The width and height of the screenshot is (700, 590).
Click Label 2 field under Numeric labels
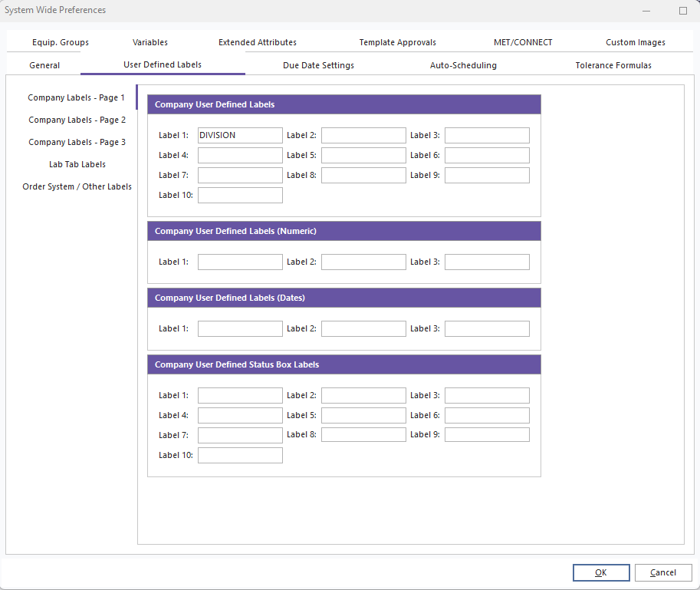363,262
